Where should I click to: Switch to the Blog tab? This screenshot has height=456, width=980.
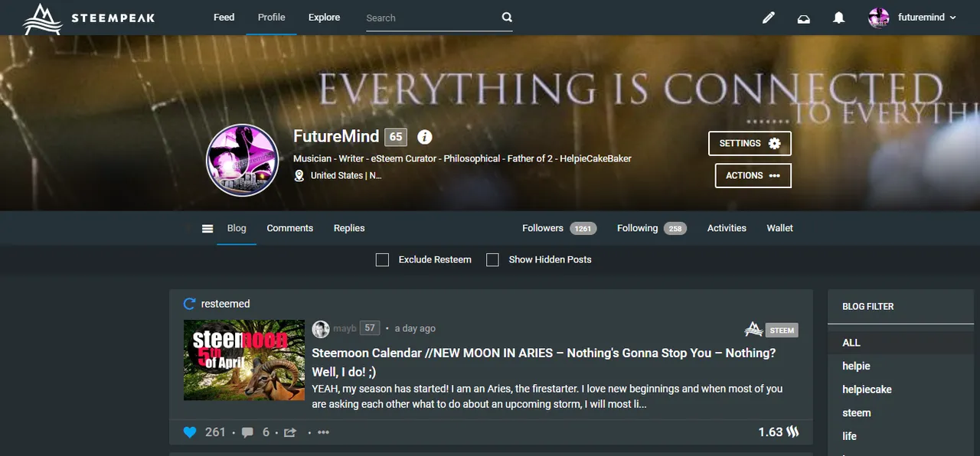[237, 228]
